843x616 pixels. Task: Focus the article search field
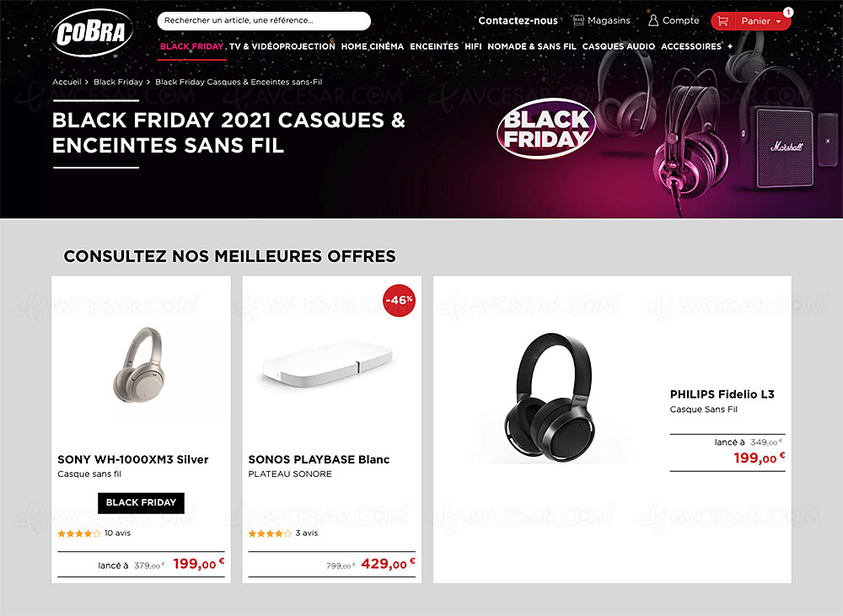click(263, 20)
